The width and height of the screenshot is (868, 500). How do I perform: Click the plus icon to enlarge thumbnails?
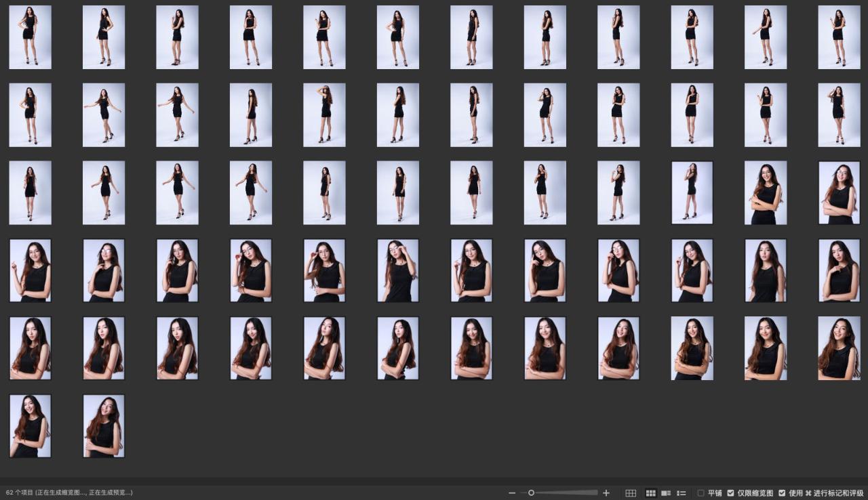click(606, 493)
